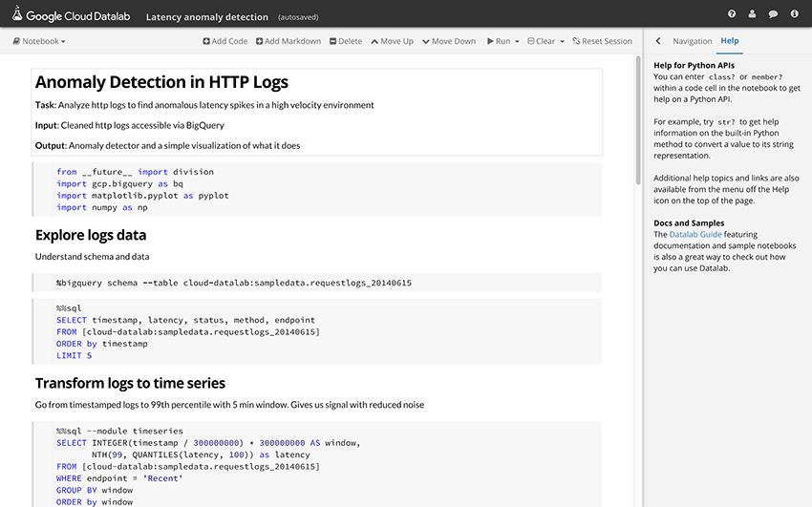812x507 pixels.
Task: Move the cell down
Action: coord(449,41)
